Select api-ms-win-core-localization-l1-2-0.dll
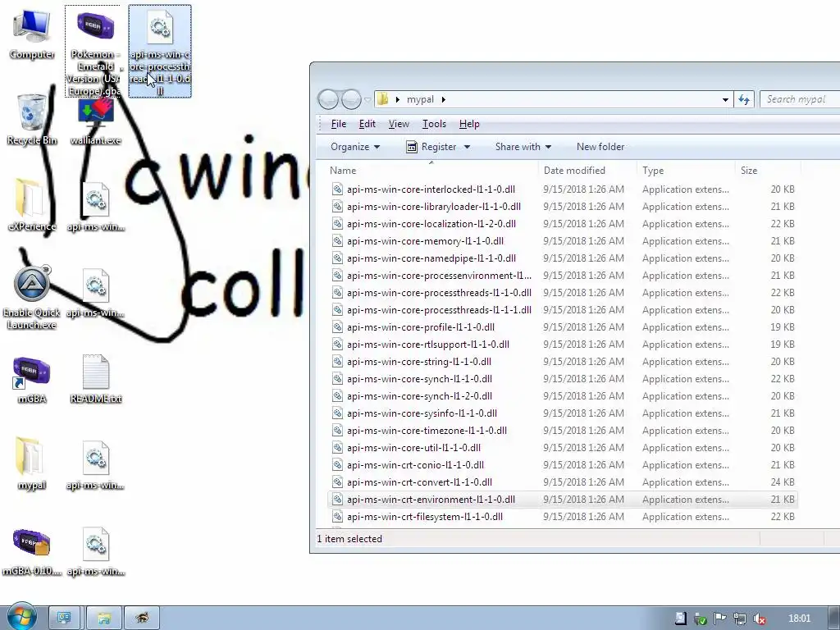Viewport: 840px width, 630px height. pyautogui.click(x=563, y=223)
